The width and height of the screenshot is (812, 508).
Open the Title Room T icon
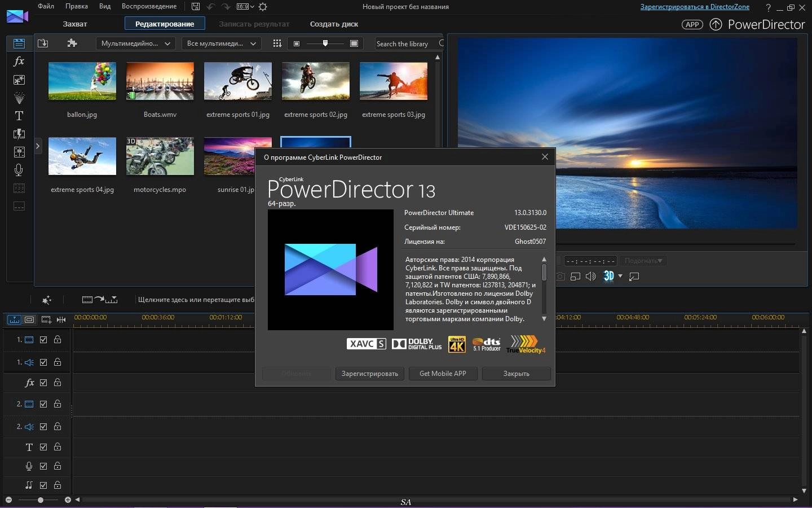click(x=19, y=116)
